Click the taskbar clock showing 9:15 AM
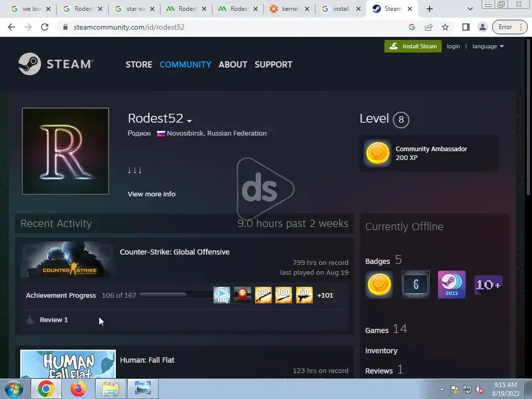 506,389
